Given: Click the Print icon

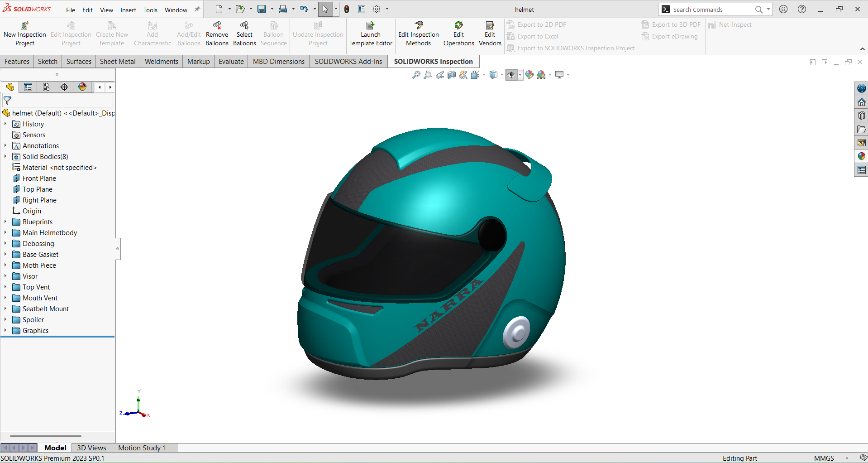Looking at the screenshot, I should pyautogui.click(x=283, y=9).
